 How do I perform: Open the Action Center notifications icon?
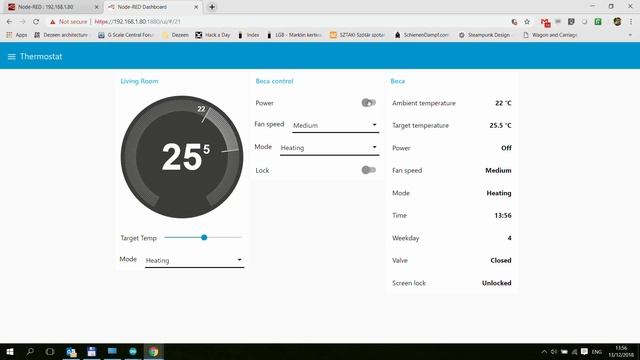coord(584,351)
